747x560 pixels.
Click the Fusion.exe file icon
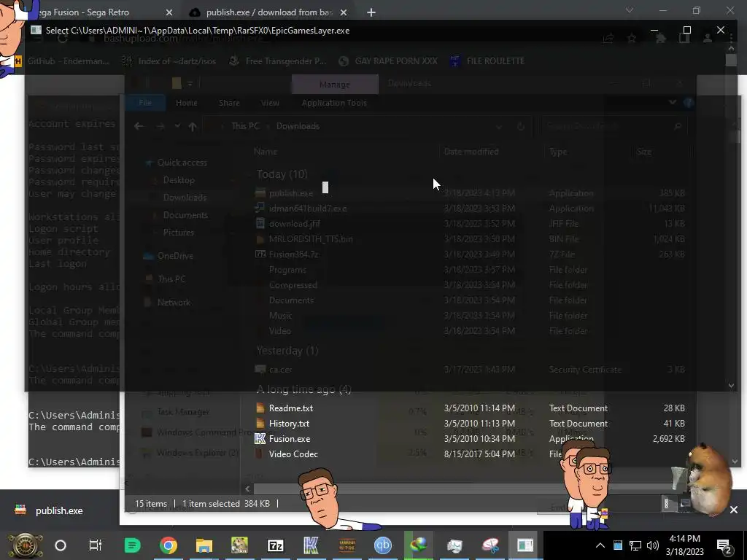pos(260,438)
